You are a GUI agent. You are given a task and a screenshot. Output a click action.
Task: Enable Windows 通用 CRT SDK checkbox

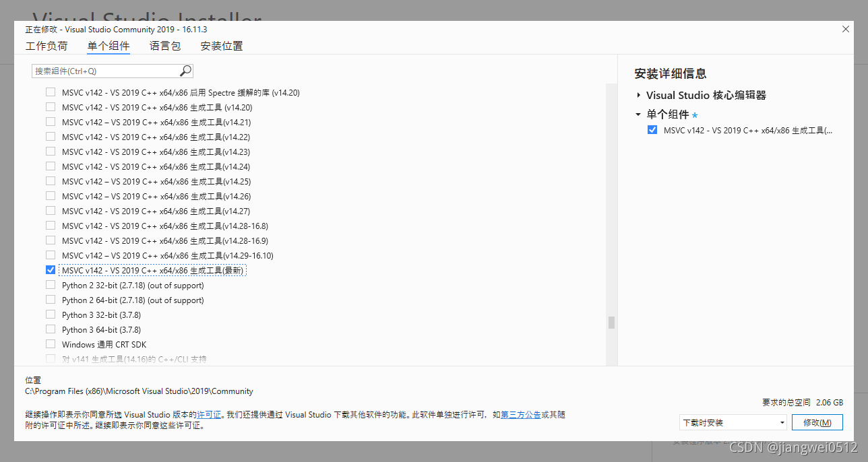pos(51,344)
